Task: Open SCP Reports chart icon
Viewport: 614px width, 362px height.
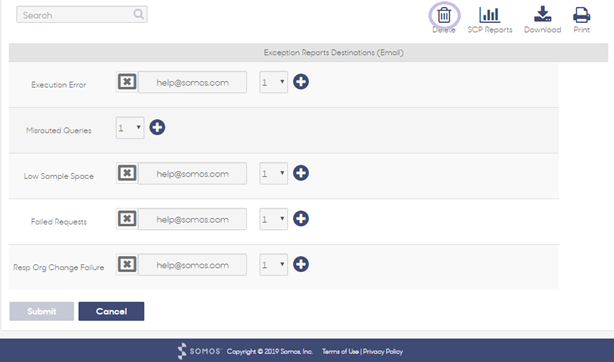Action: (489, 15)
